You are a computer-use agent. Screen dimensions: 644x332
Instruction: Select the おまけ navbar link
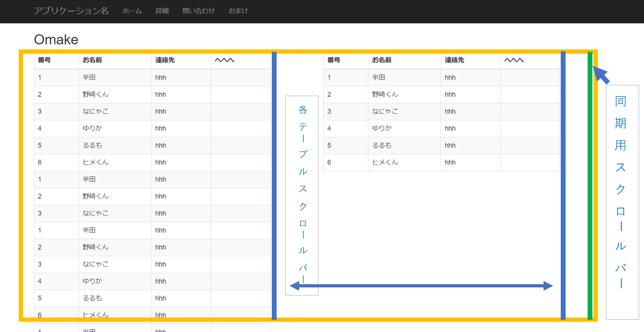[x=238, y=11]
